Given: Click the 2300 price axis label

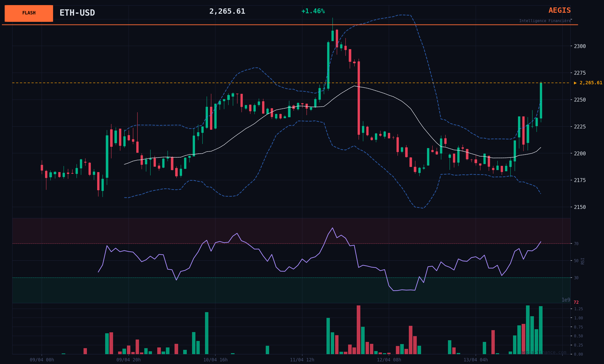Looking at the screenshot, I should click(x=580, y=46).
